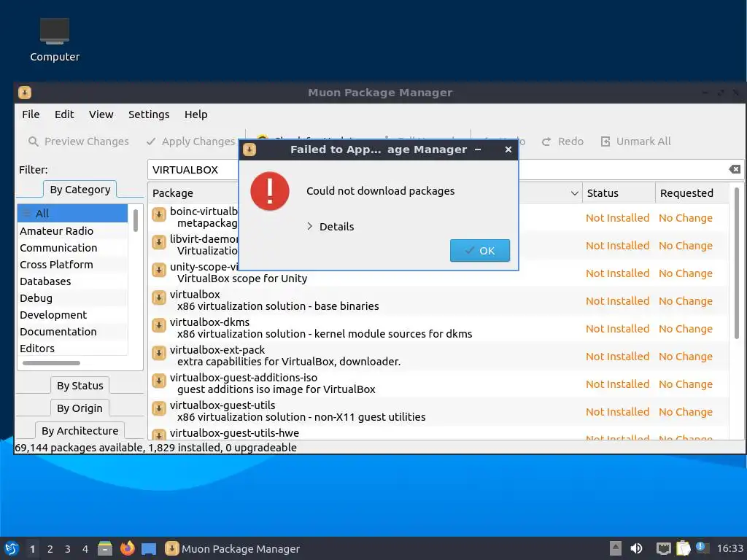Click the libvirt-daemon package icon
This screenshot has height=560, width=747.
158,242
